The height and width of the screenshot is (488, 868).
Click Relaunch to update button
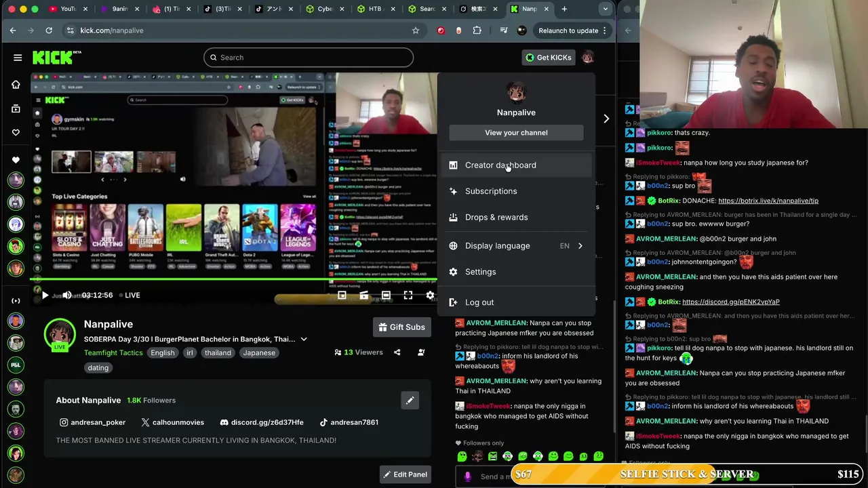pyautogui.click(x=573, y=30)
